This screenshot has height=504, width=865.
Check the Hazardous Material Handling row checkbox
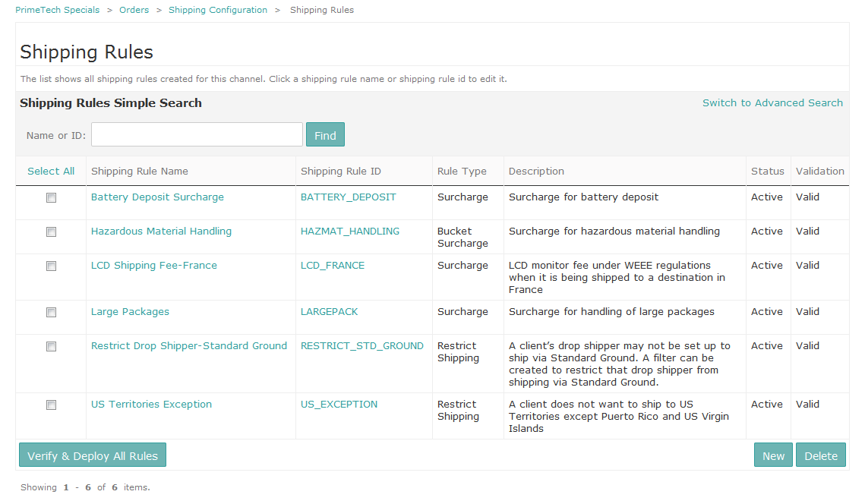tap(51, 232)
